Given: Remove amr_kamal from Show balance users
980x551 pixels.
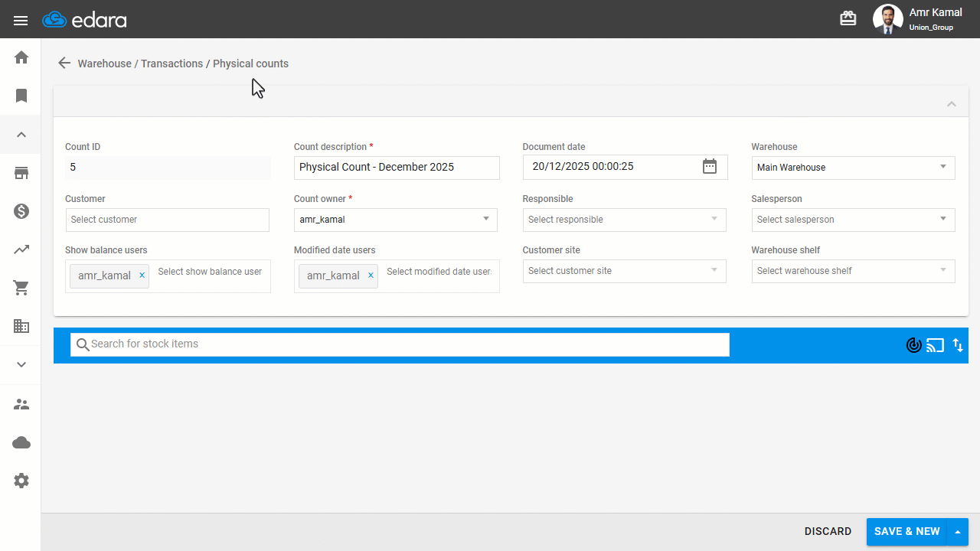Looking at the screenshot, I should [x=142, y=275].
